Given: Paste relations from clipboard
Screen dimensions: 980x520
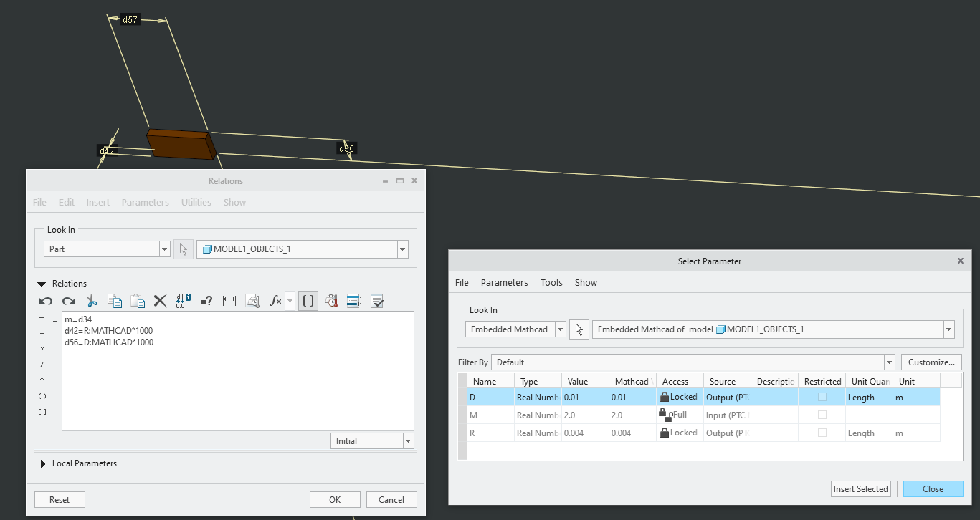Looking at the screenshot, I should 138,301.
